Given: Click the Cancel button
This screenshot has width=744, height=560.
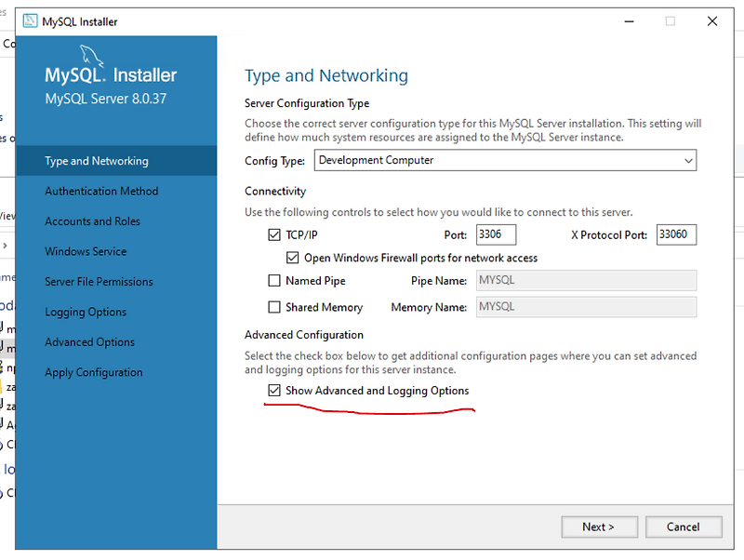Looking at the screenshot, I should [684, 527].
